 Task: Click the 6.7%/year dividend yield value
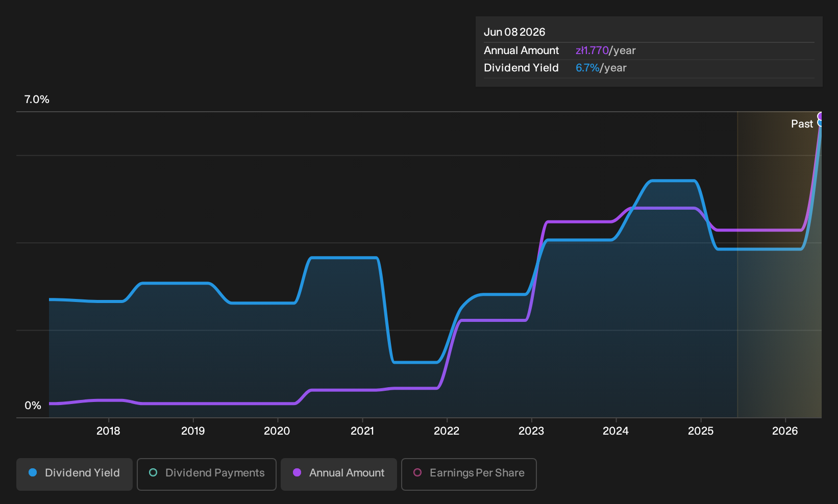pyautogui.click(x=601, y=68)
